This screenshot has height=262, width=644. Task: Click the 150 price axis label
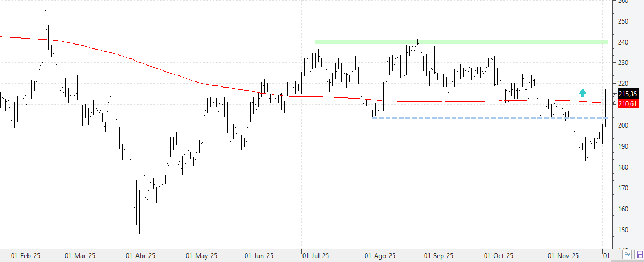click(623, 230)
